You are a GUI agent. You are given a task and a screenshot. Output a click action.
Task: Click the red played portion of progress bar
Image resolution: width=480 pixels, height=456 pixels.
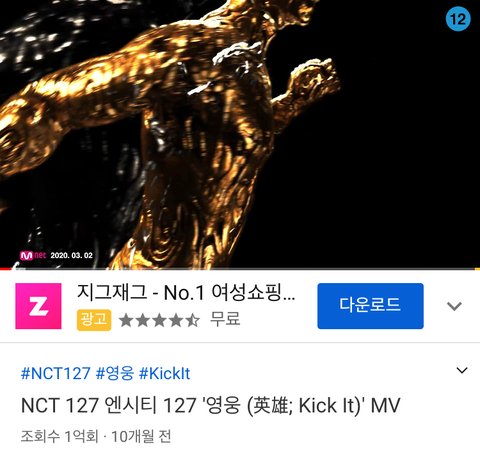tap(6, 269)
